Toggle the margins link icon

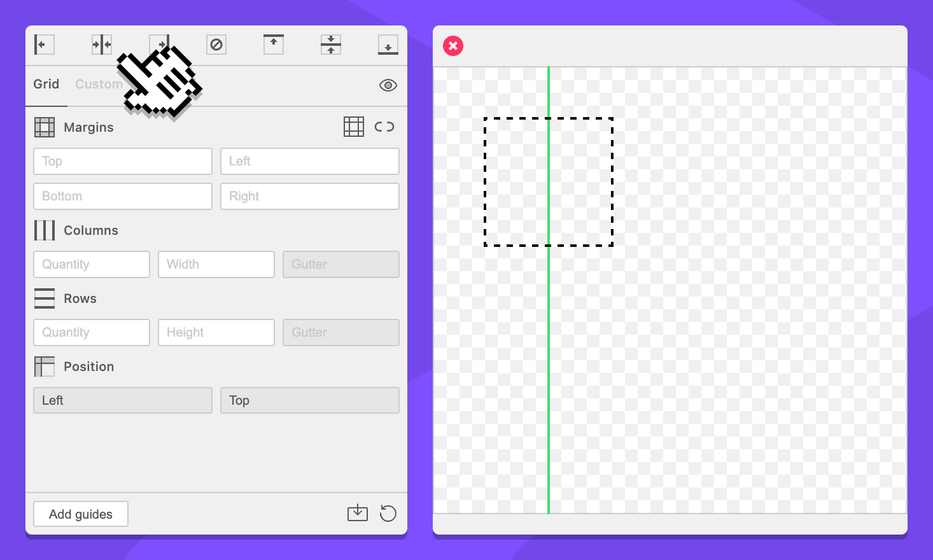[384, 127]
